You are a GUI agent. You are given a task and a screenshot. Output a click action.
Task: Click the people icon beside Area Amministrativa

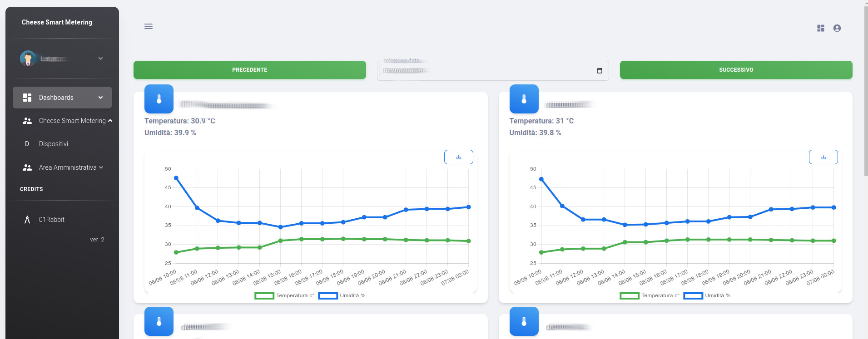click(27, 167)
